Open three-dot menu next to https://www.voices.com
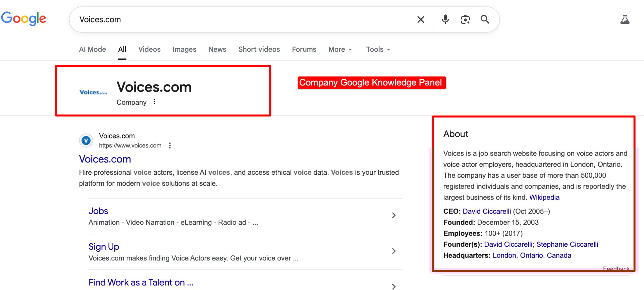Image resolution: width=644 pixels, height=290 pixels. click(170, 146)
